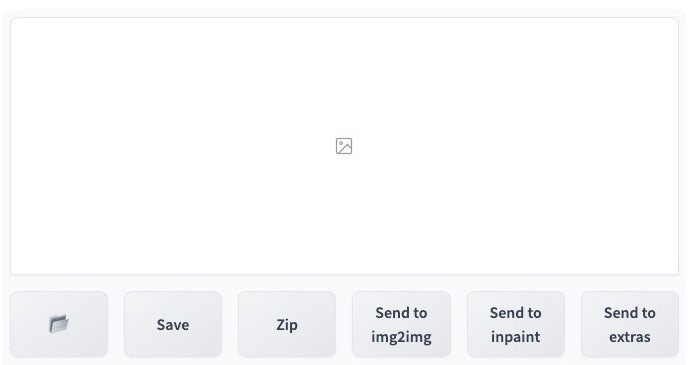This screenshot has width=692, height=365.
Task: Open images directory via folder icon
Action: coord(59,324)
